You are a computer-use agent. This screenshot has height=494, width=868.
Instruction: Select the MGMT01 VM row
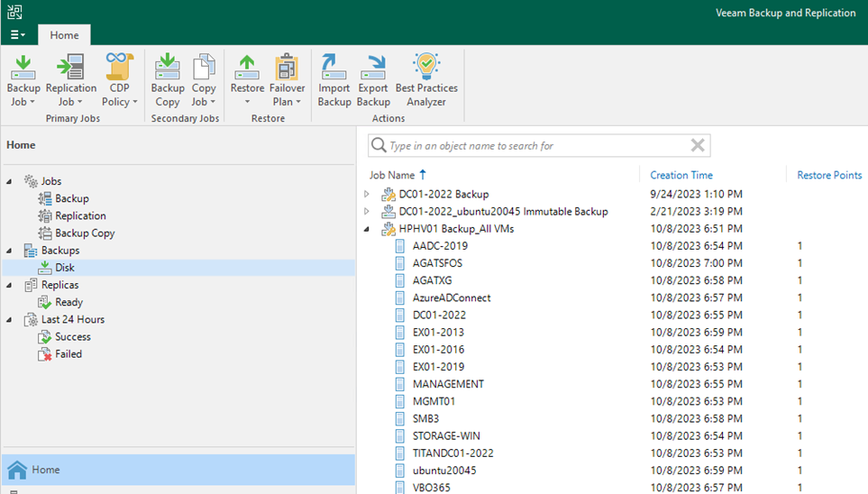tap(434, 401)
